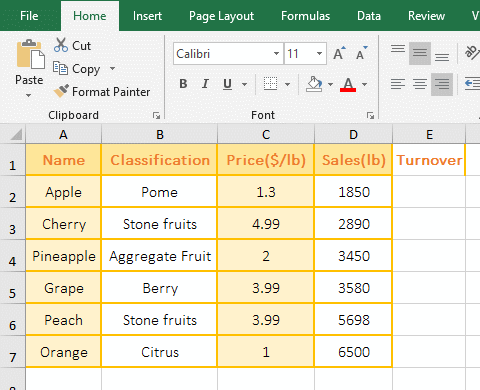Toggle Middle Align
The image size is (480, 390).
tap(420, 53)
